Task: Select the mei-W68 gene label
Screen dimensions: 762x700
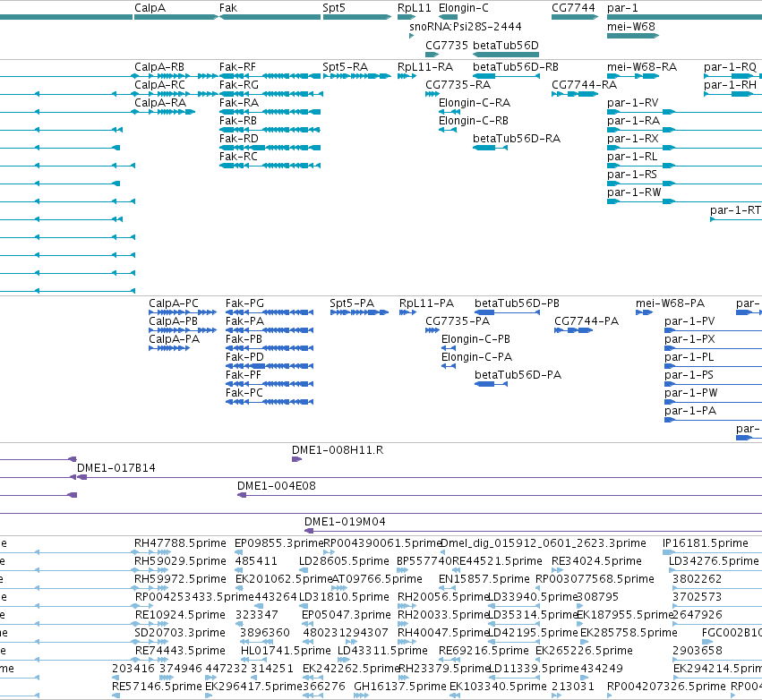Action: point(630,26)
